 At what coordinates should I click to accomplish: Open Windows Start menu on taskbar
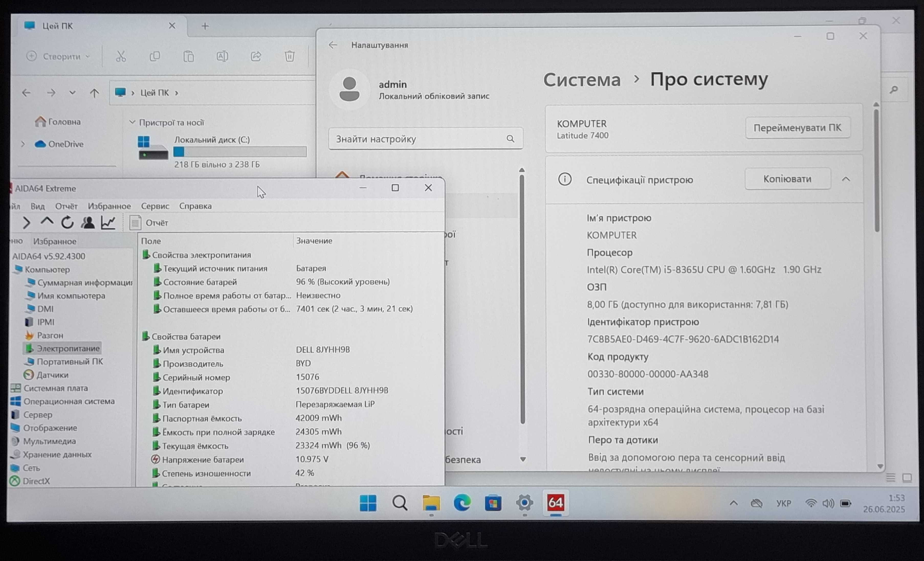coord(368,503)
